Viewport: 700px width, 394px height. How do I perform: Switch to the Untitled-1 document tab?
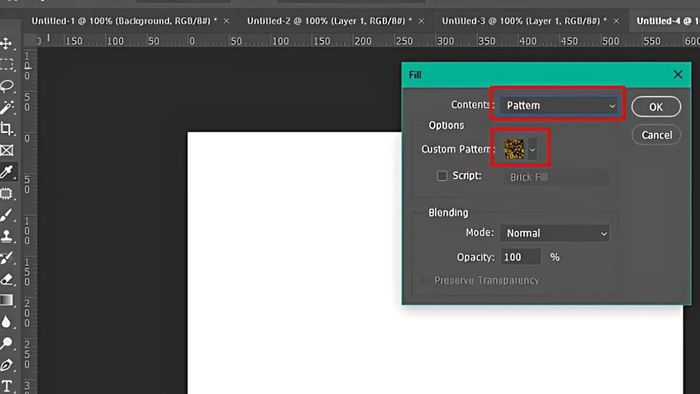click(124, 21)
